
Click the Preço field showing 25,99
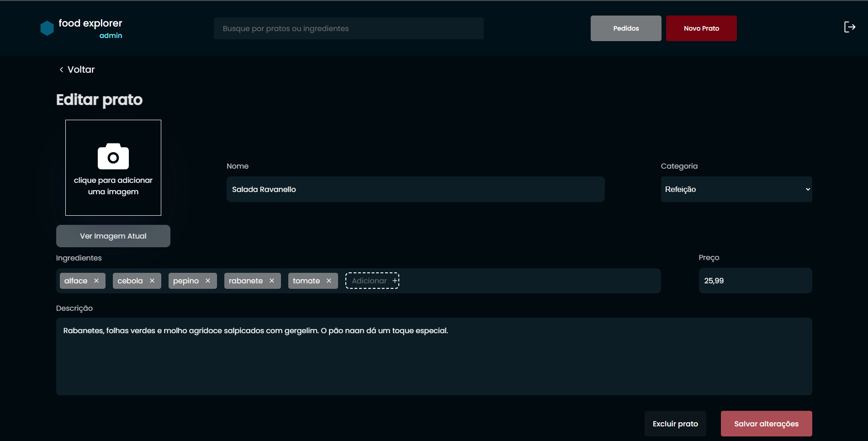[x=755, y=281]
